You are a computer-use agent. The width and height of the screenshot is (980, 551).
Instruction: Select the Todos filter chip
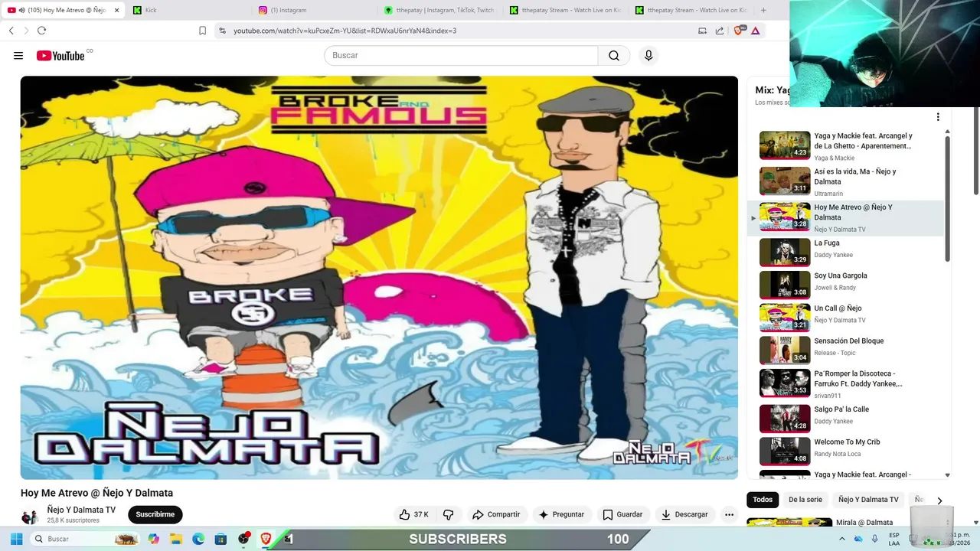[763, 500]
